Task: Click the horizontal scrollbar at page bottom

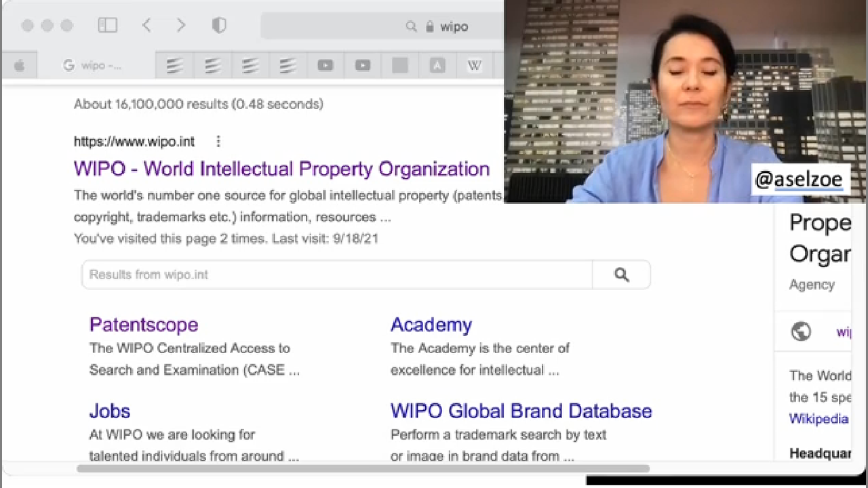Action: [x=363, y=468]
